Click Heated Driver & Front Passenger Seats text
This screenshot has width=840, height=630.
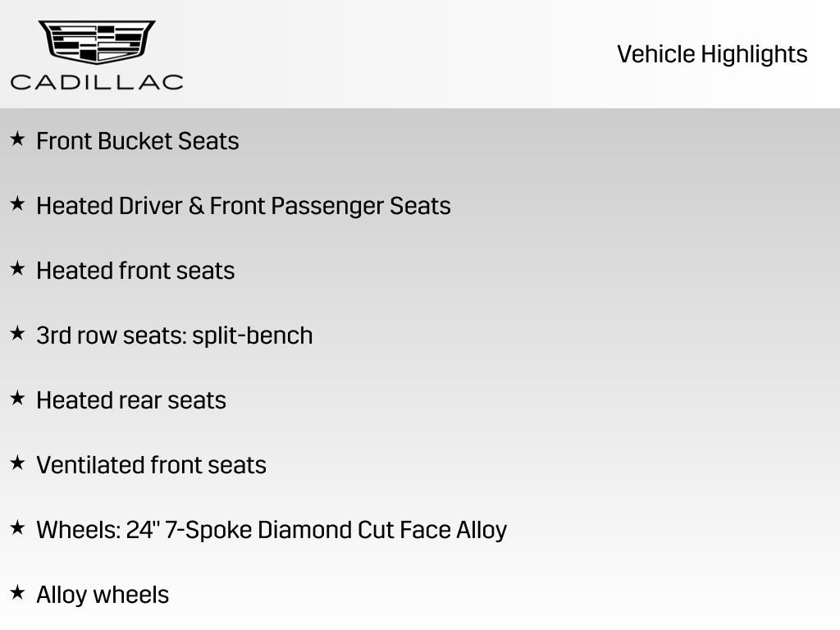(x=244, y=206)
